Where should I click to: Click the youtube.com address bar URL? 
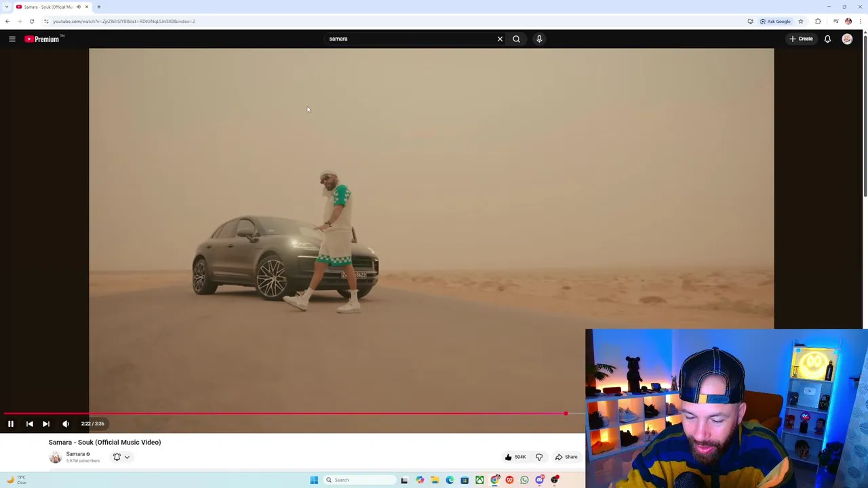[124, 22]
